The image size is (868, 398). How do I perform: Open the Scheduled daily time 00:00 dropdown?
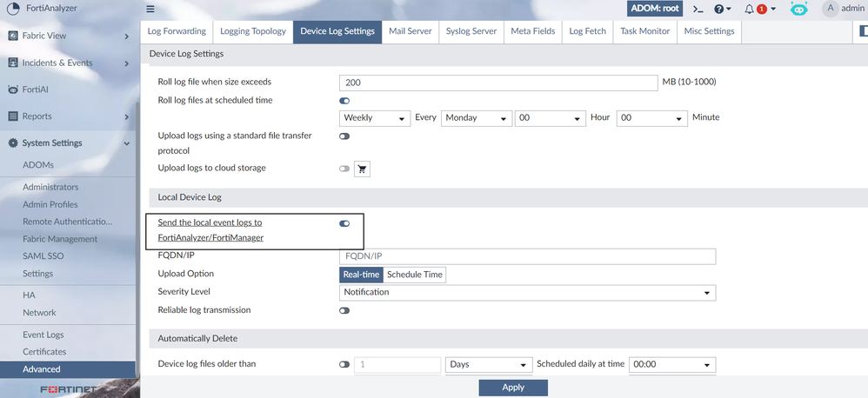[672, 365]
